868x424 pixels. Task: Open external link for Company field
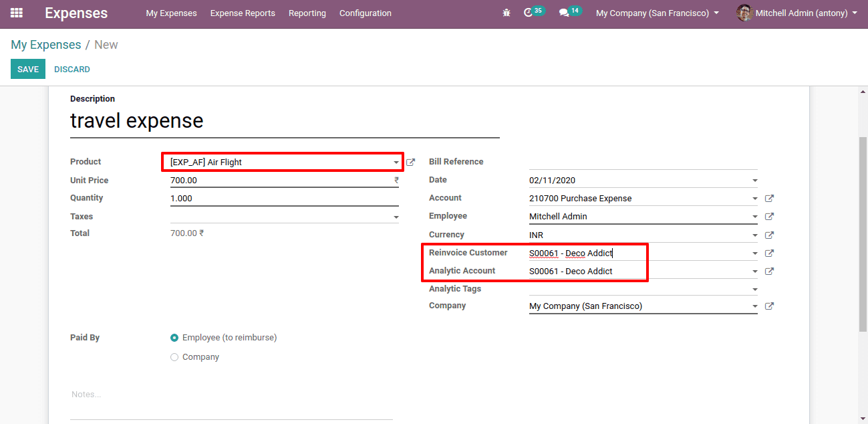770,306
